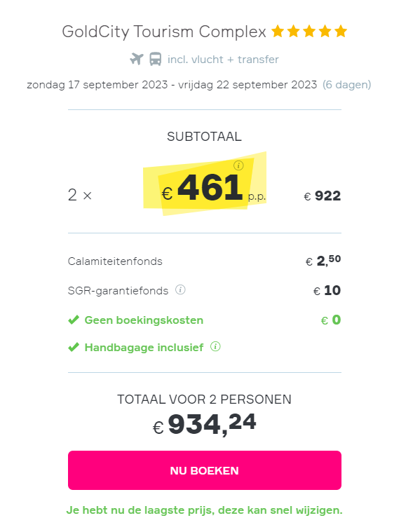Click the Handbagage inclusief label

click(144, 348)
